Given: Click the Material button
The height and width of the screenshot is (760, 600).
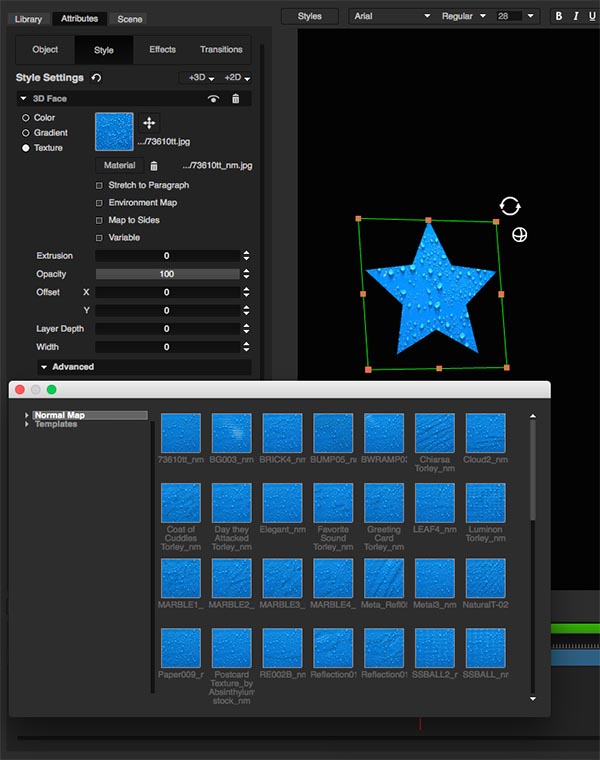Looking at the screenshot, I should coord(120,166).
